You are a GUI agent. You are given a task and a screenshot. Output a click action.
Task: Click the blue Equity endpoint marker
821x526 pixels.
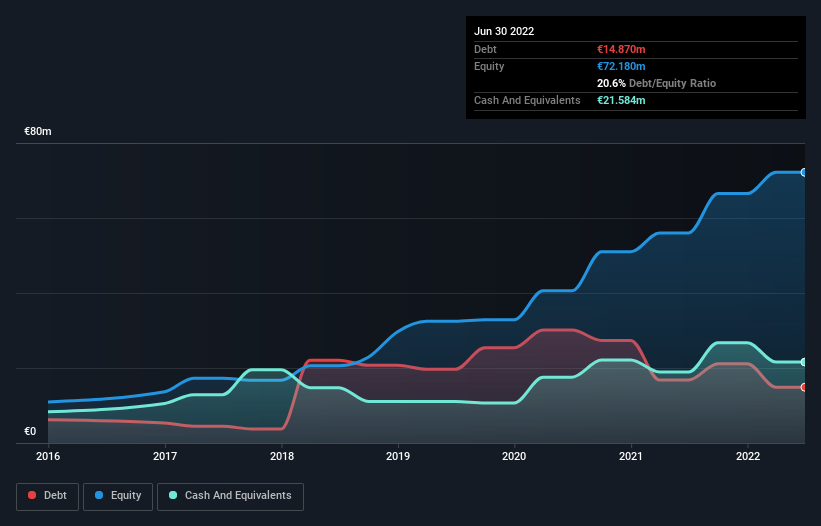804,172
